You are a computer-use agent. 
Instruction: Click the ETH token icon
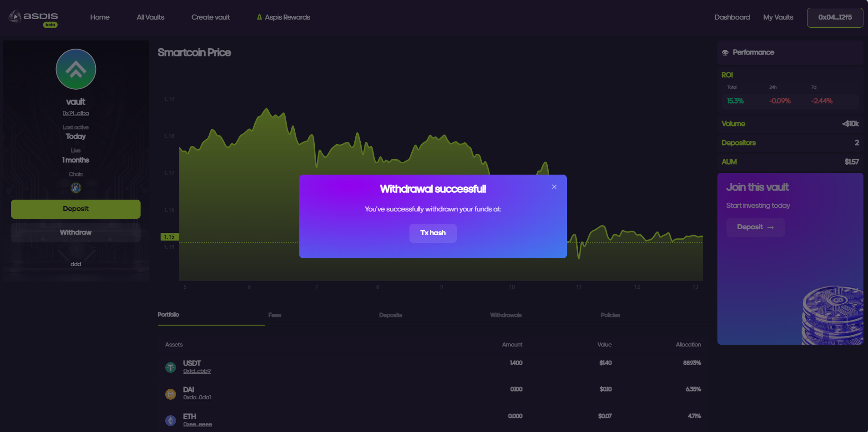click(171, 421)
